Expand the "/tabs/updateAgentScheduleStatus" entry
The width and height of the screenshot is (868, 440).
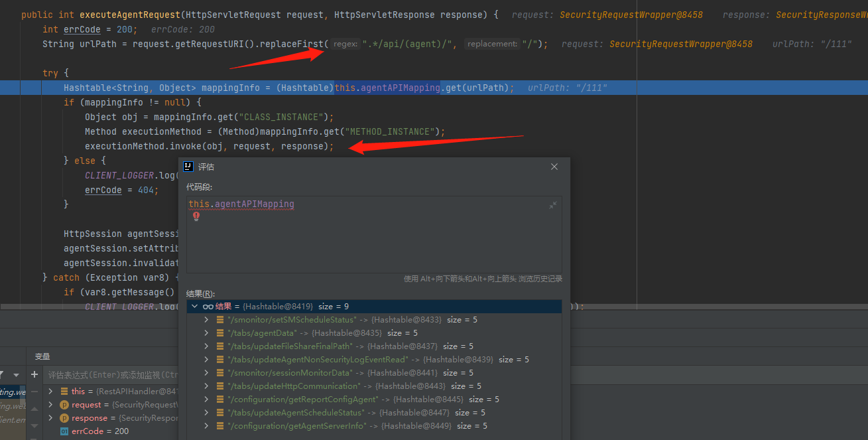tap(206, 413)
